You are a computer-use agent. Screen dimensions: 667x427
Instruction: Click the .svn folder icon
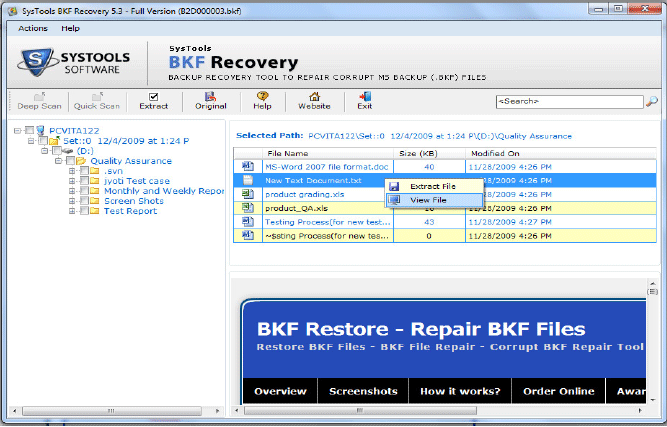pyautogui.click(x=95, y=171)
